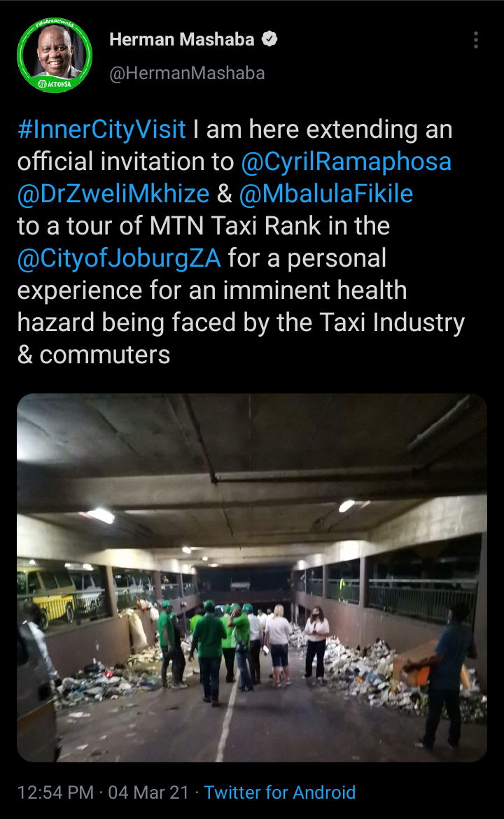Open the #InnerCityVisit hashtag

pos(101,129)
